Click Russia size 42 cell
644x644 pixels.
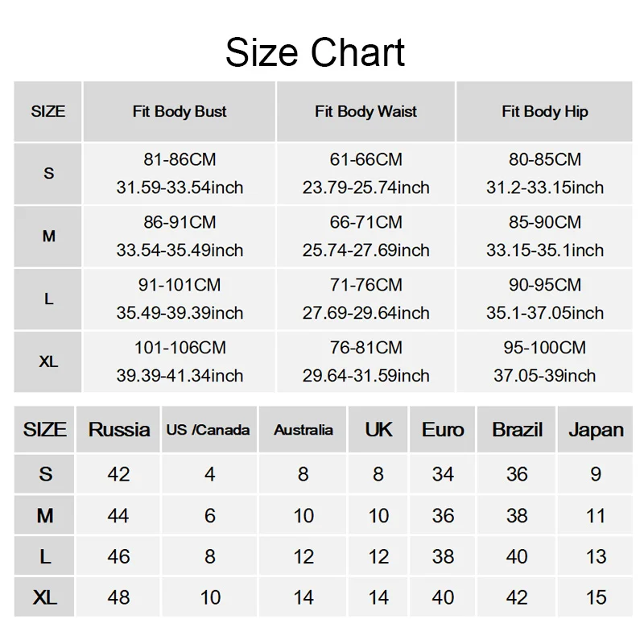[118, 474]
